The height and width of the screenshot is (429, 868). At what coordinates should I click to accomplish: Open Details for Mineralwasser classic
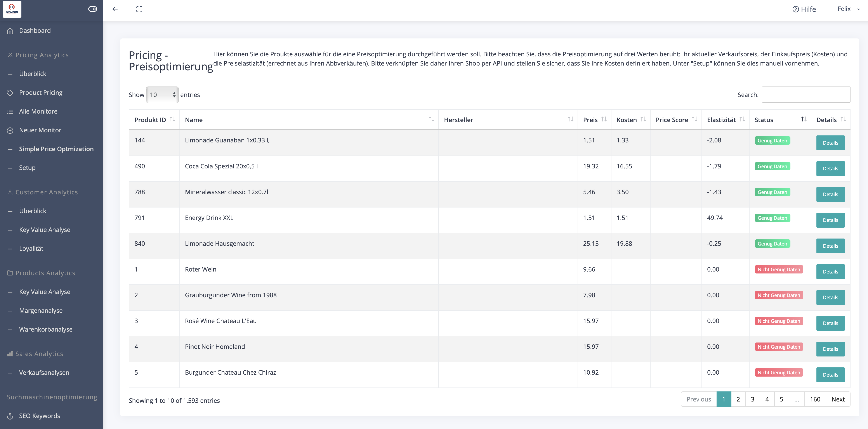click(830, 194)
